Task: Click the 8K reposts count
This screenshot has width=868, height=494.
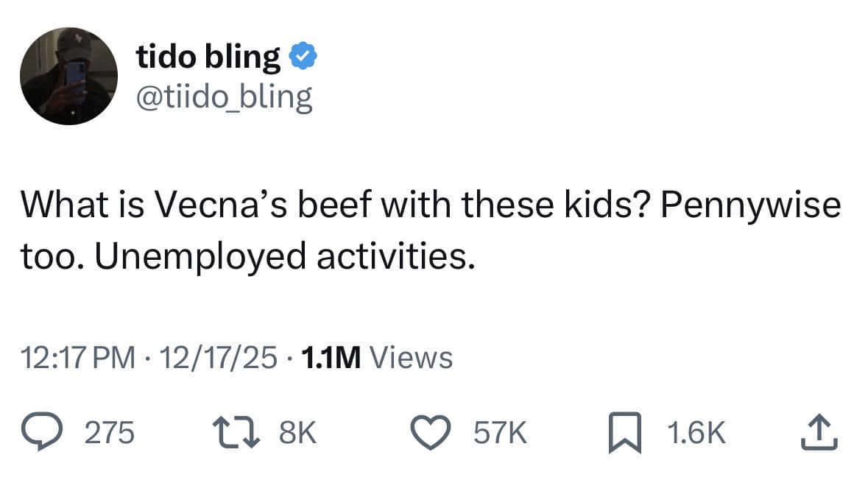Action: coord(297,434)
